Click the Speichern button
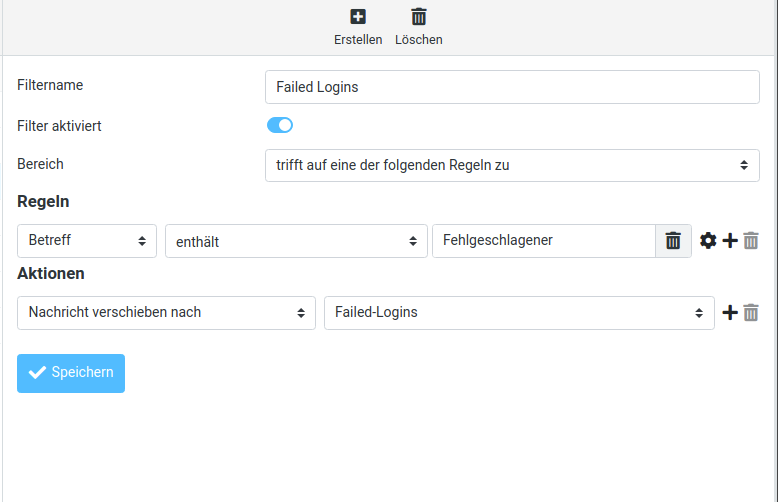778x502 pixels. click(x=71, y=373)
